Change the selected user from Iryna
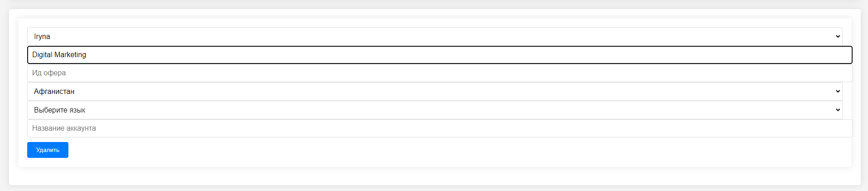This screenshot has height=191, width=868. pos(435,36)
